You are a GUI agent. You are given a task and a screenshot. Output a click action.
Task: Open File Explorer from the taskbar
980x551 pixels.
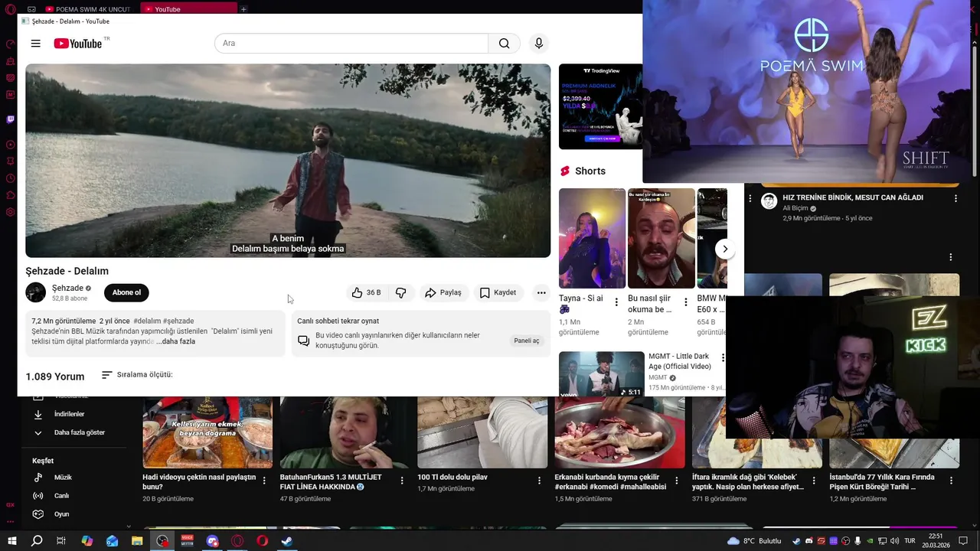point(137,541)
